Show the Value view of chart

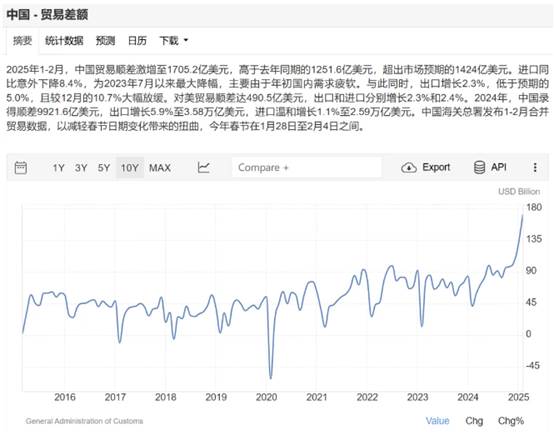tap(437, 421)
